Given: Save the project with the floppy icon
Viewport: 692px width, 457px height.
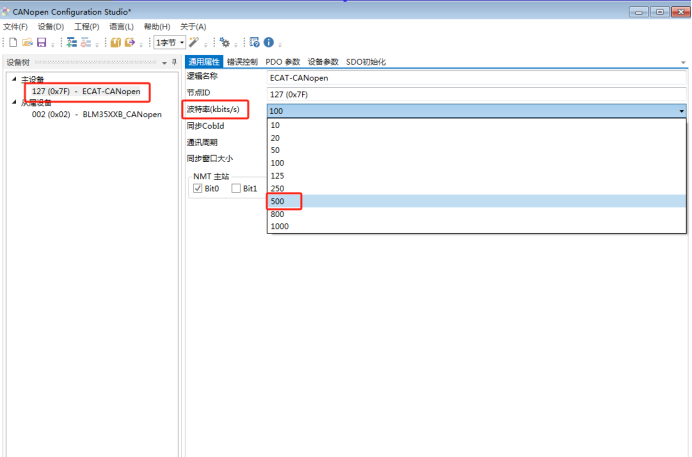Looking at the screenshot, I should click(41, 42).
